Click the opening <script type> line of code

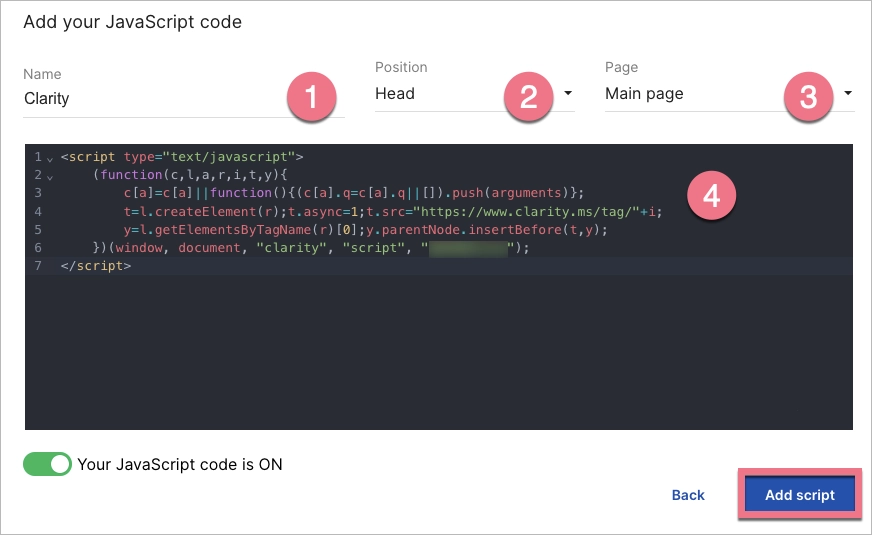pyautogui.click(x=182, y=157)
